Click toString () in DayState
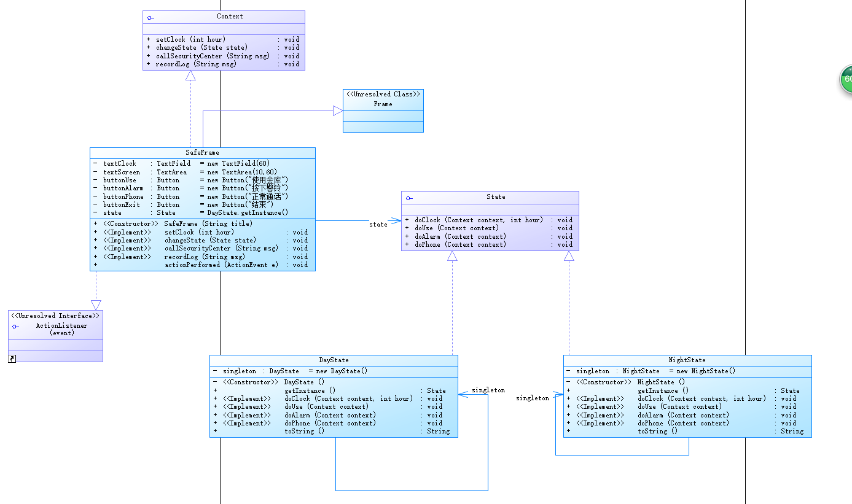The width and height of the screenshot is (852, 504). [332, 432]
